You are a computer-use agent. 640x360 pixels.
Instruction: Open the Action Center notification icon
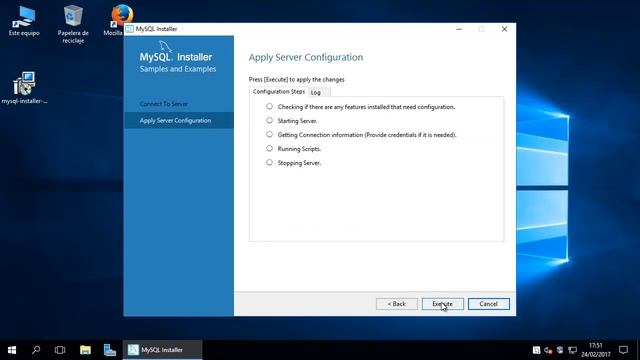click(623, 350)
